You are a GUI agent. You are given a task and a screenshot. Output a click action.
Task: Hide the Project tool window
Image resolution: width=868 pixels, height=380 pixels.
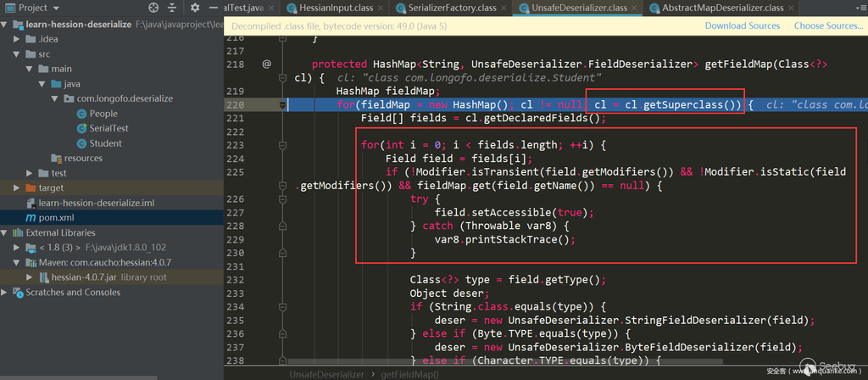click(x=214, y=8)
